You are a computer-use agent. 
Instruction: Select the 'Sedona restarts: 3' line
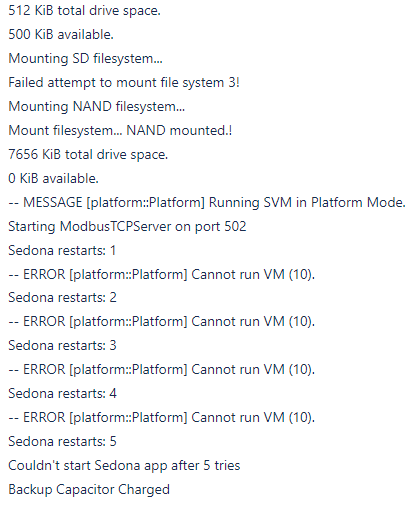(x=62, y=345)
